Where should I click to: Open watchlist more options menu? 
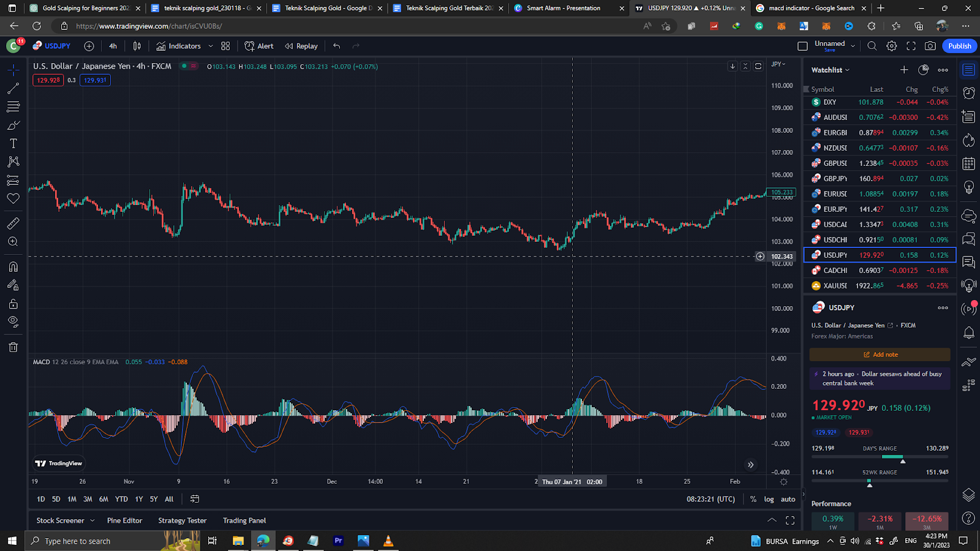point(943,70)
